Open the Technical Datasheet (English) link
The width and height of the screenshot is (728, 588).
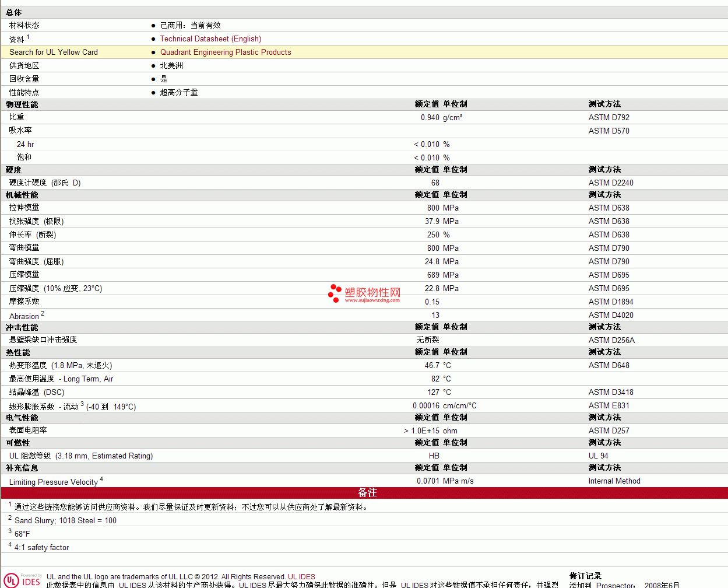[x=210, y=38]
